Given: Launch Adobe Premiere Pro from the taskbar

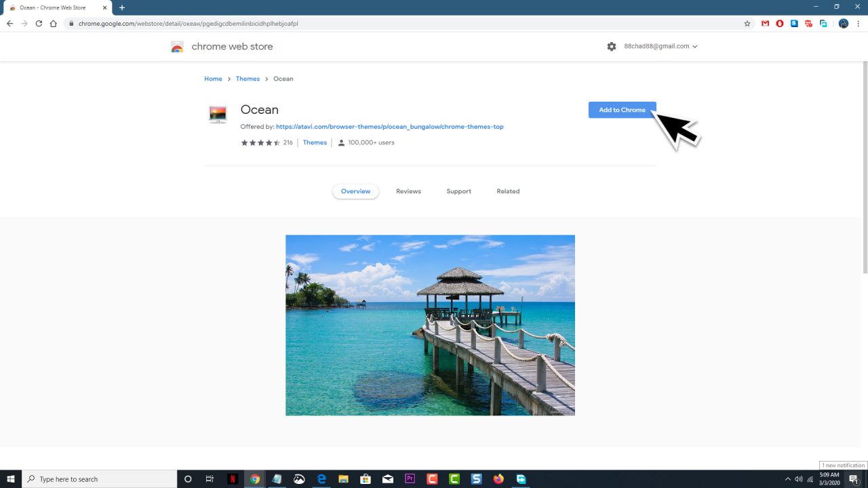Looking at the screenshot, I should point(410,479).
